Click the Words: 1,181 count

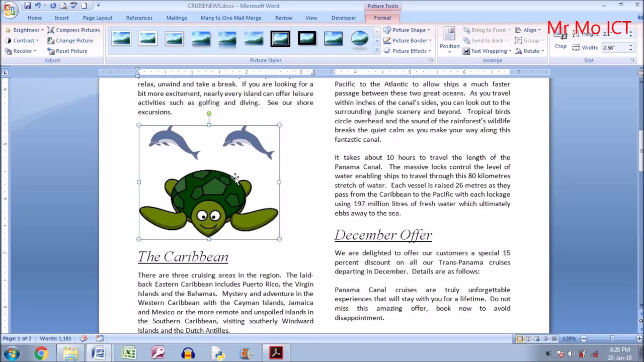[55, 338]
